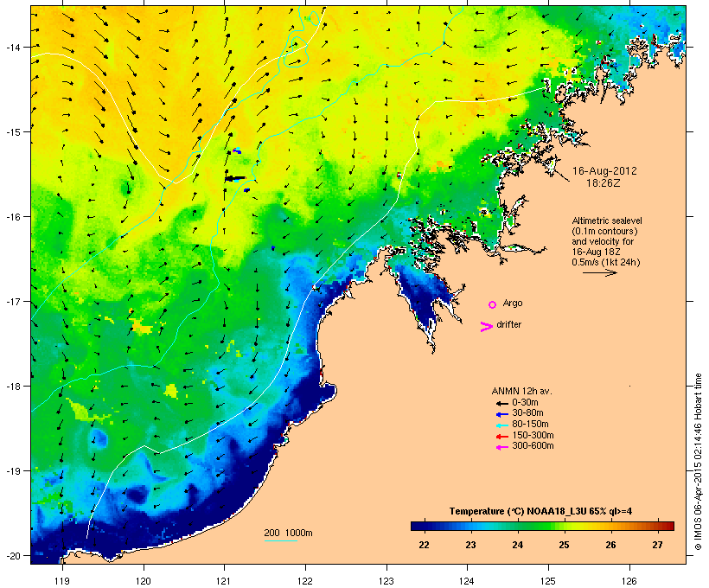Click the 'and velocity for' text line
This screenshot has width=709, height=588.
coord(603,241)
